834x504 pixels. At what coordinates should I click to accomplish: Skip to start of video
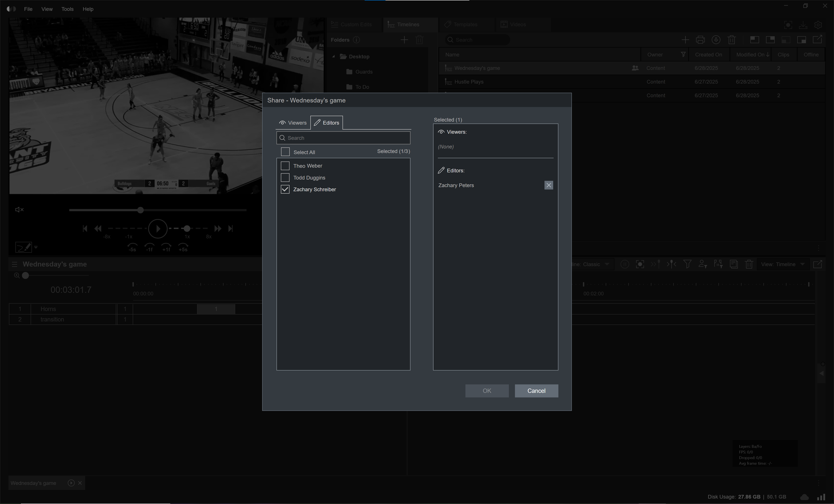[85, 229]
